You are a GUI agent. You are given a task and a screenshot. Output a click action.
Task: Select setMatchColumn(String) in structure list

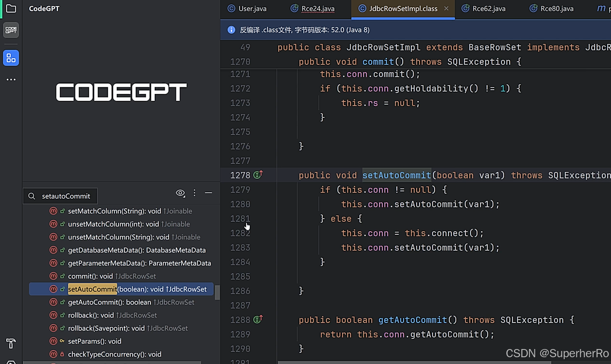121,211
